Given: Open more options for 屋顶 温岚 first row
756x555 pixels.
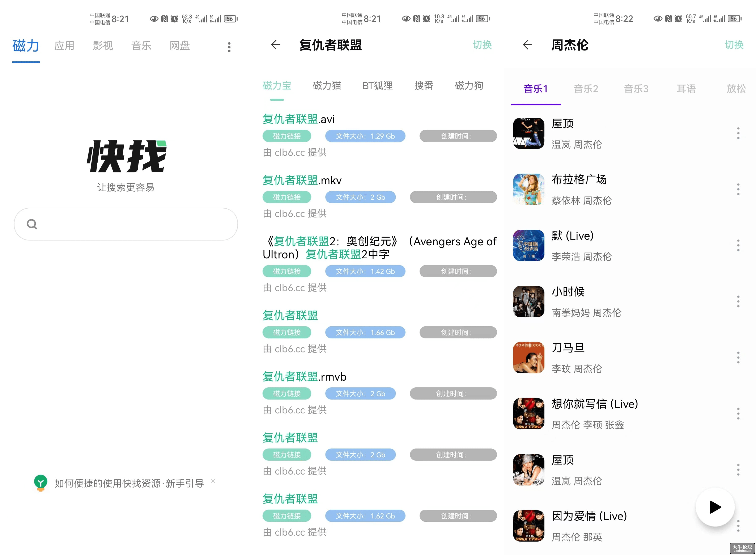Looking at the screenshot, I should tap(738, 133).
